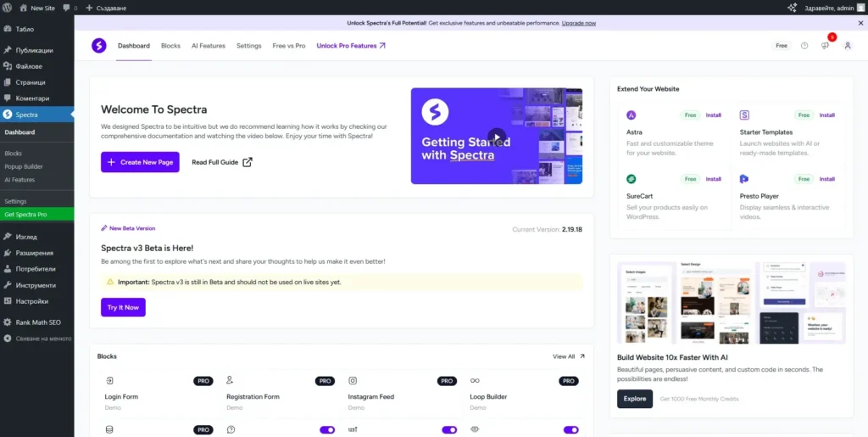Install the Astra theme
Viewport: 868px width, 437px height.
coord(714,115)
